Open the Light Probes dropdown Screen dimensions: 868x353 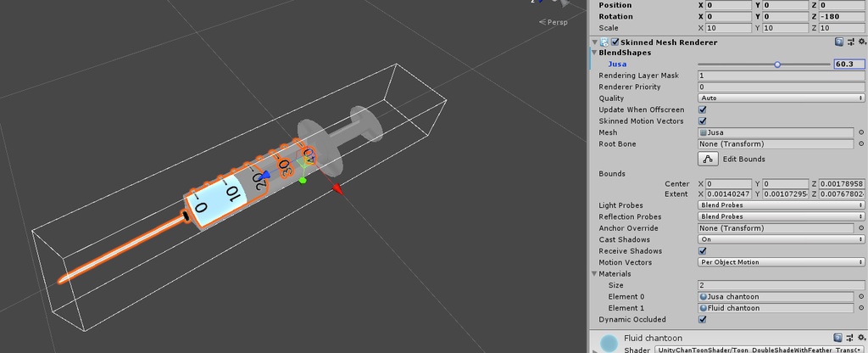[x=781, y=205]
